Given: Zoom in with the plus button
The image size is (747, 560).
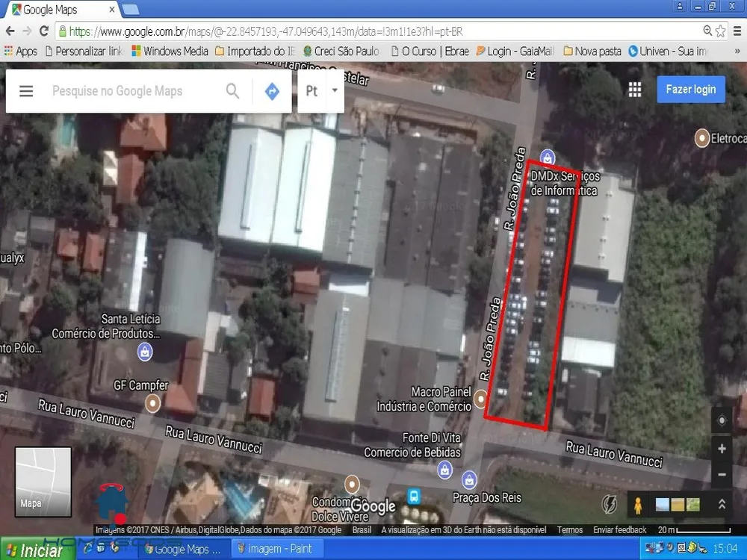Looking at the screenshot, I should pyautogui.click(x=722, y=449).
